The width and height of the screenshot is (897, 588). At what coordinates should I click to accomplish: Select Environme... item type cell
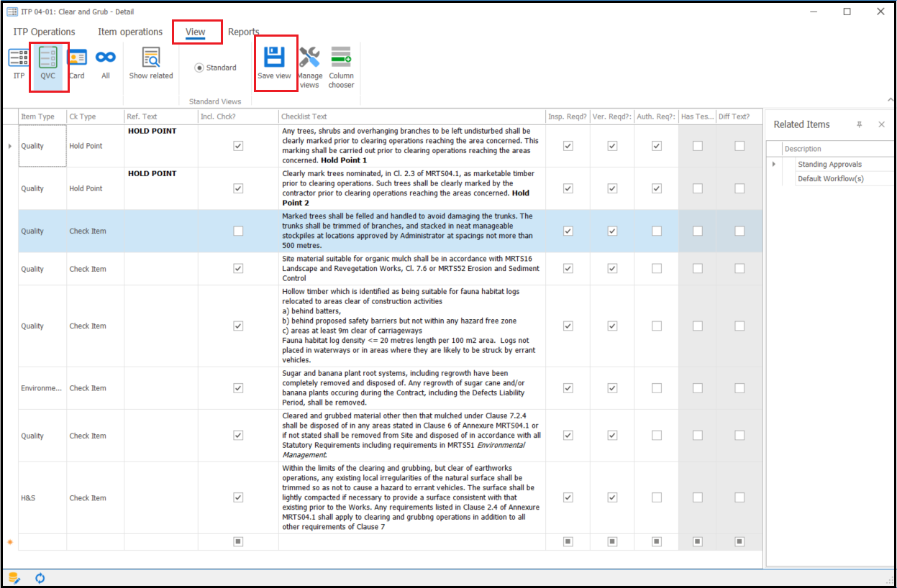[42, 387]
